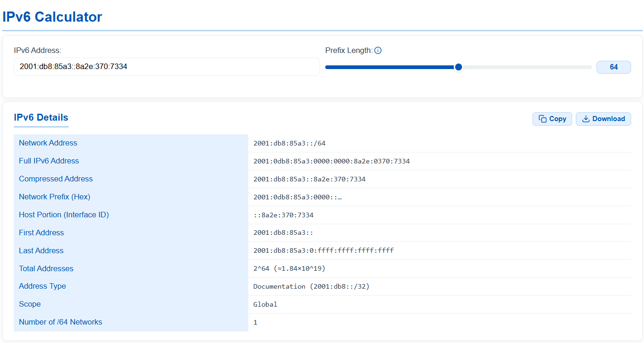Click the Last Address label
The height and width of the screenshot is (343, 644).
41,251
